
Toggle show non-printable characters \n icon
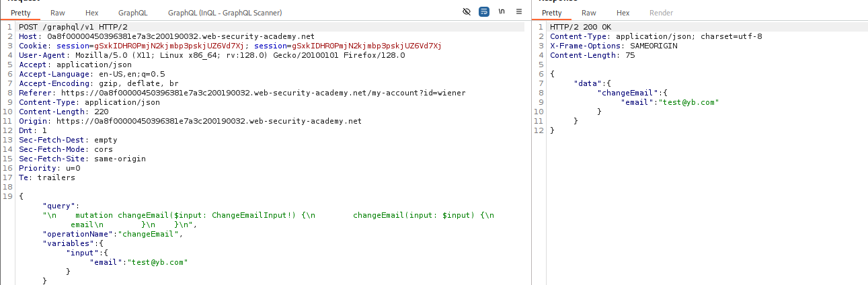click(x=502, y=12)
